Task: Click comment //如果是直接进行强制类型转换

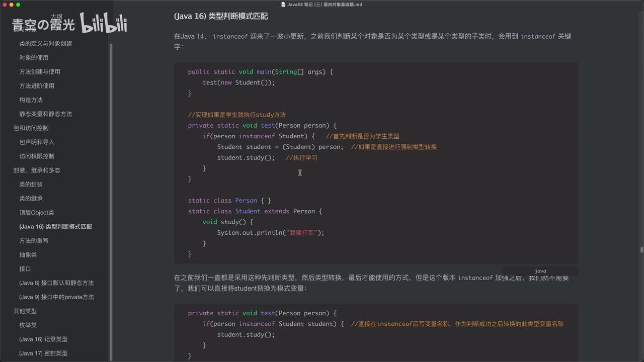Action: click(394, 147)
